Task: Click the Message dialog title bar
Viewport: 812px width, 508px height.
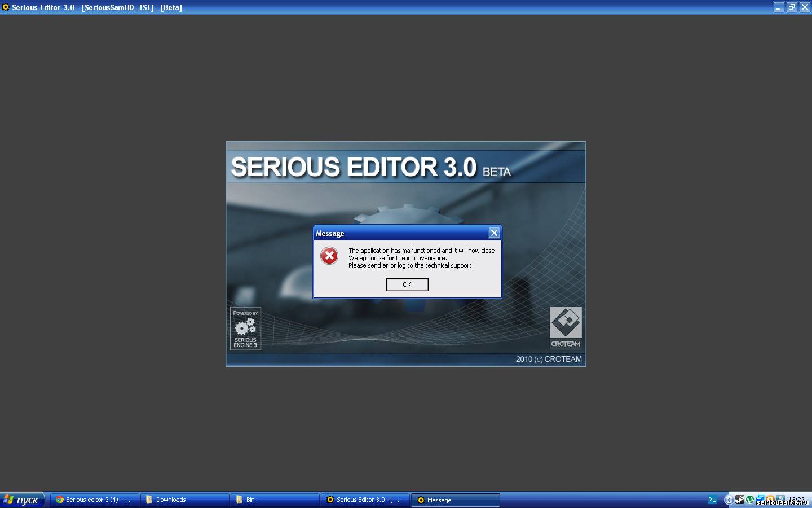Action: [x=407, y=233]
